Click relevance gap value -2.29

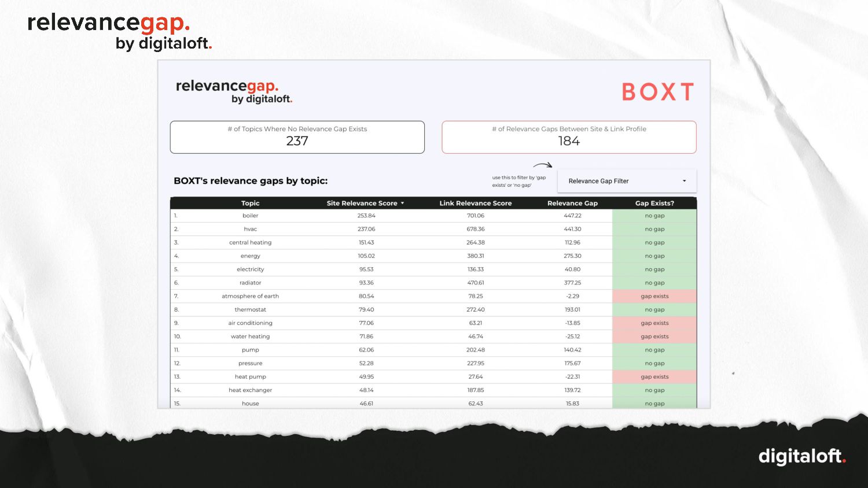(x=572, y=296)
